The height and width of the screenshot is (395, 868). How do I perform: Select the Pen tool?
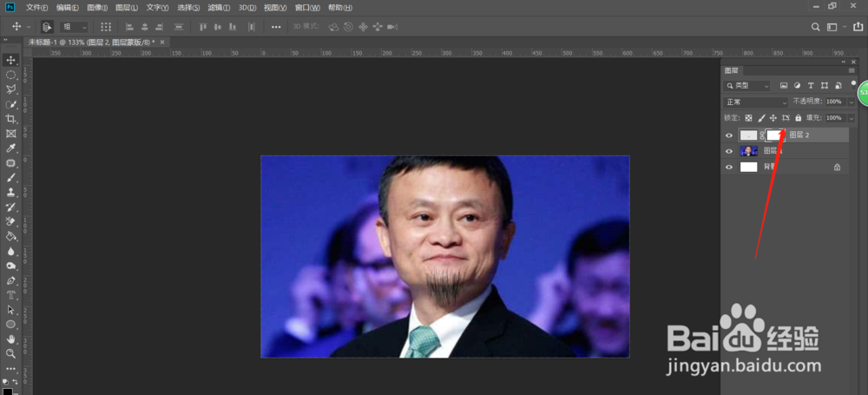pyautogui.click(x=10, y=280)
